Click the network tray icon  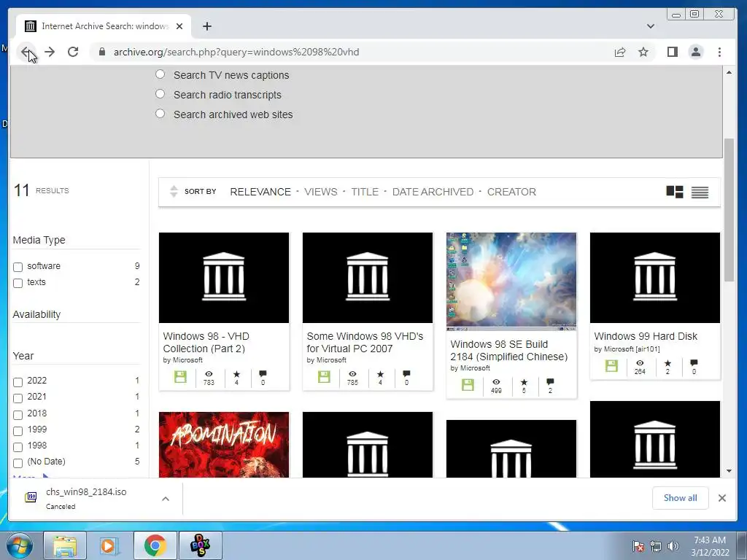coord(656,546)
